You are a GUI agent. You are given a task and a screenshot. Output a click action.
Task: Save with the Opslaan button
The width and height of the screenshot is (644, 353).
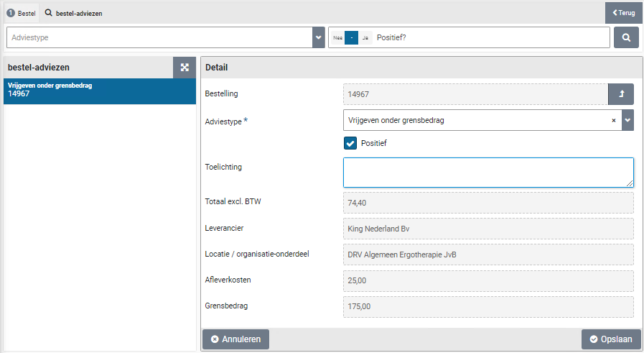click(x=610, y=339)
